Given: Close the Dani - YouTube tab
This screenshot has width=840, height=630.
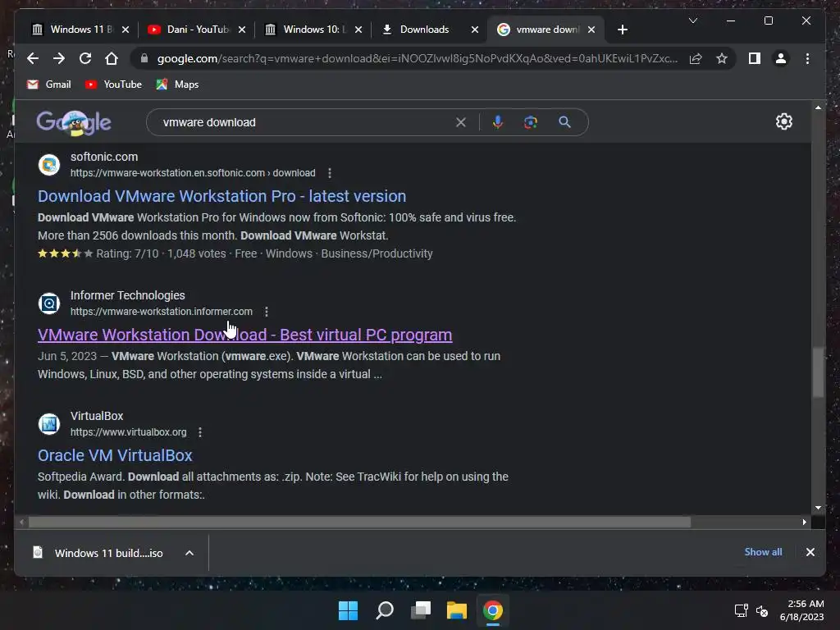Looking at the screenshot, I should pyautogui.click(x=242, y=30).
